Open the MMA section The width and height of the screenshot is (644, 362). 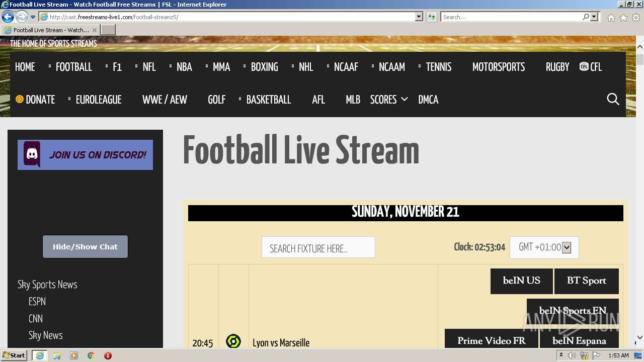(x=221, y=67)
